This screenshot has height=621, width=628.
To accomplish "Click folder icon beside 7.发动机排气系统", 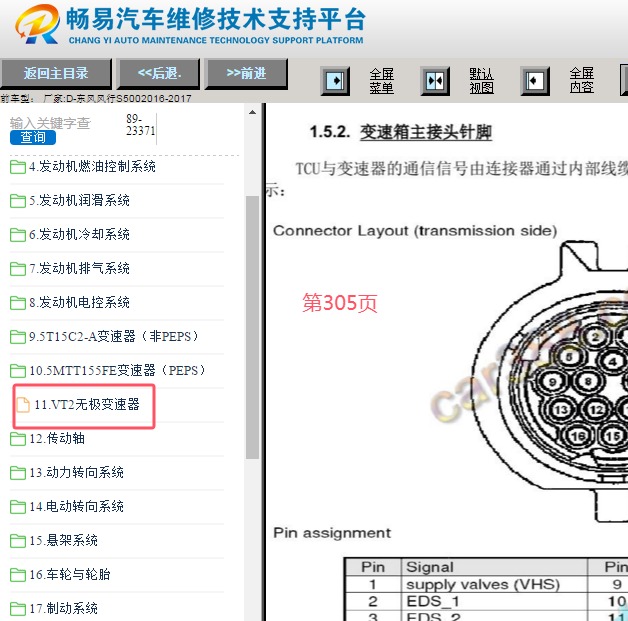I will [x=18, y=269].
